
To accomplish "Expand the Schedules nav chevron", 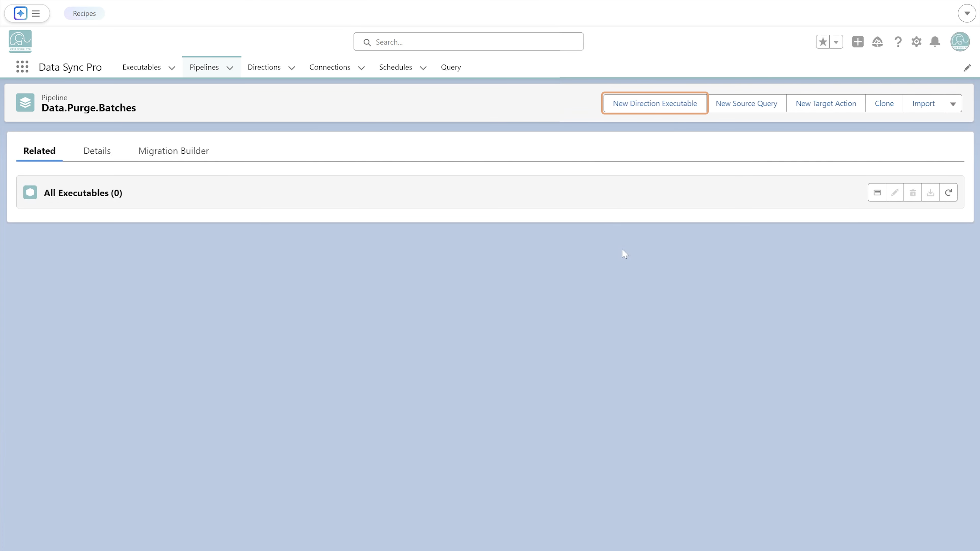I will [x=423, y=68].
